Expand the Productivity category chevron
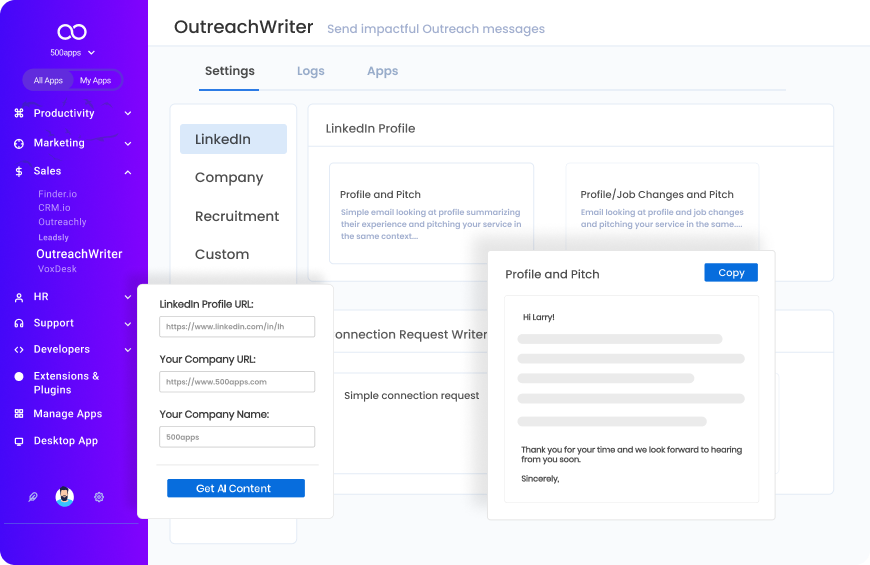Viewport: 870px width, 565px height. (x=128, y=113)
